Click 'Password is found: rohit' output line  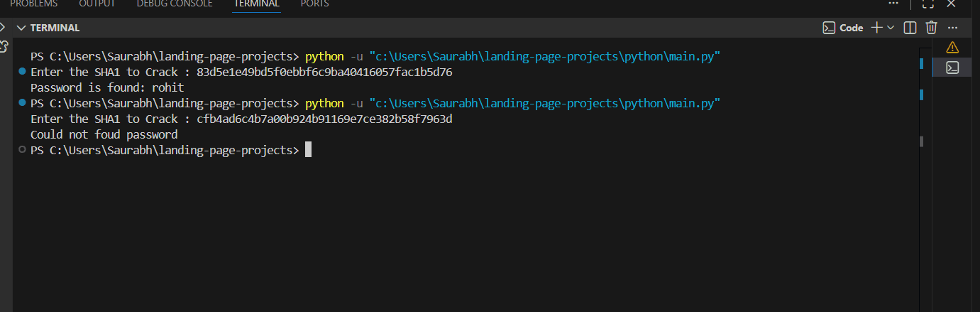[107, 87]
